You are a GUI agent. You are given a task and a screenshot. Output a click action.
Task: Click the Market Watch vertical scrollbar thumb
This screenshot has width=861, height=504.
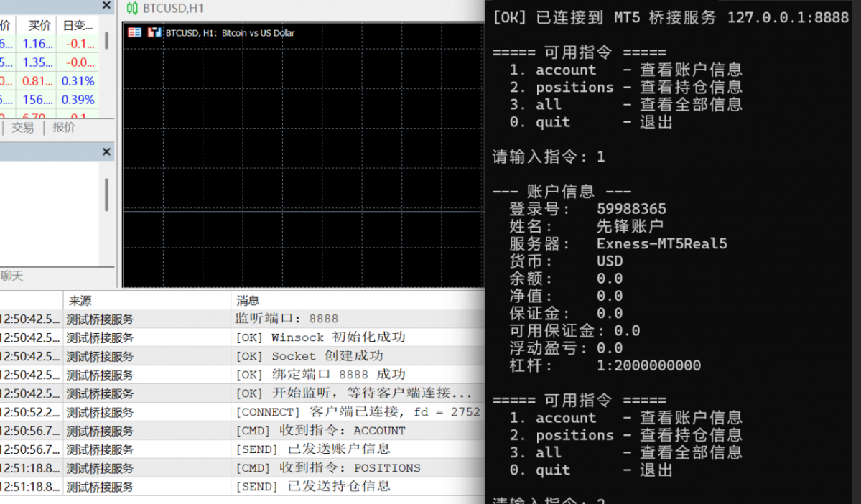tap(106, 40)
